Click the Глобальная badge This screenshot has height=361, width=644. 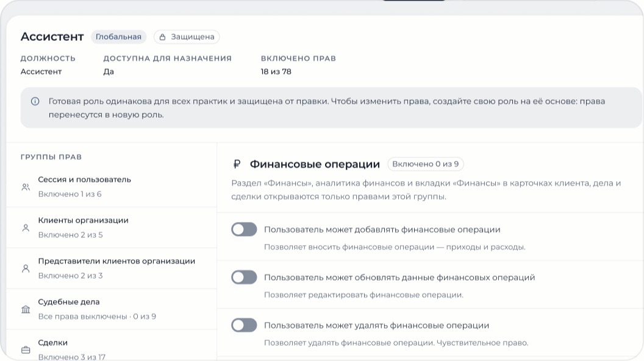tap(119, 37)
